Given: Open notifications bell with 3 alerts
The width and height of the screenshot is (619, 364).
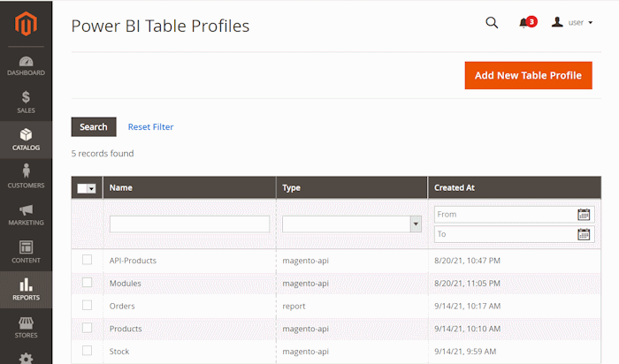Looking at the screenshot, I should click(527, 22).
